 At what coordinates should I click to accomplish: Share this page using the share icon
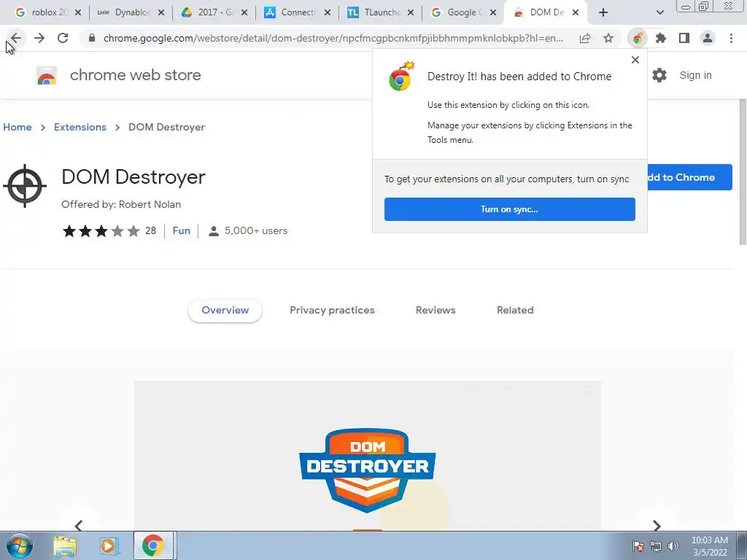[x=585, y=38]
